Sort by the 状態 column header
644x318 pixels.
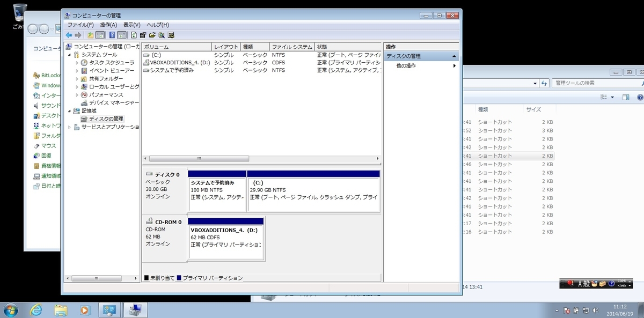(348, 47)
